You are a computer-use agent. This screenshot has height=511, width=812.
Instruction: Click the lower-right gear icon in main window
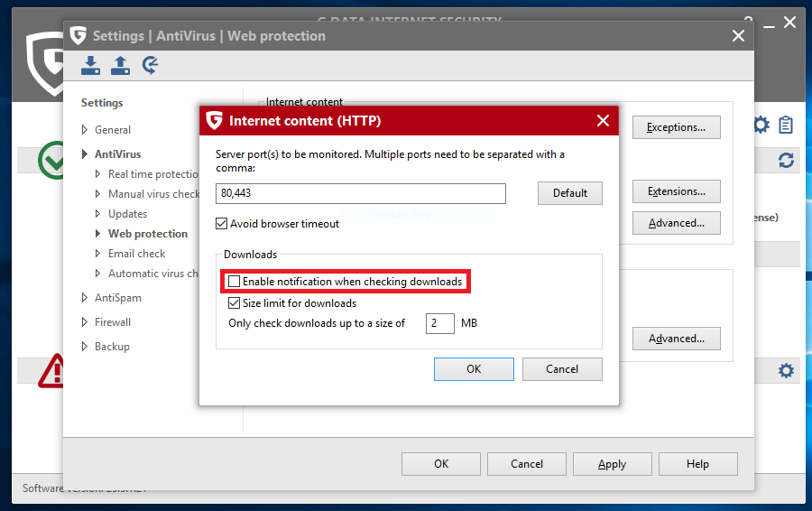[786, 370]
